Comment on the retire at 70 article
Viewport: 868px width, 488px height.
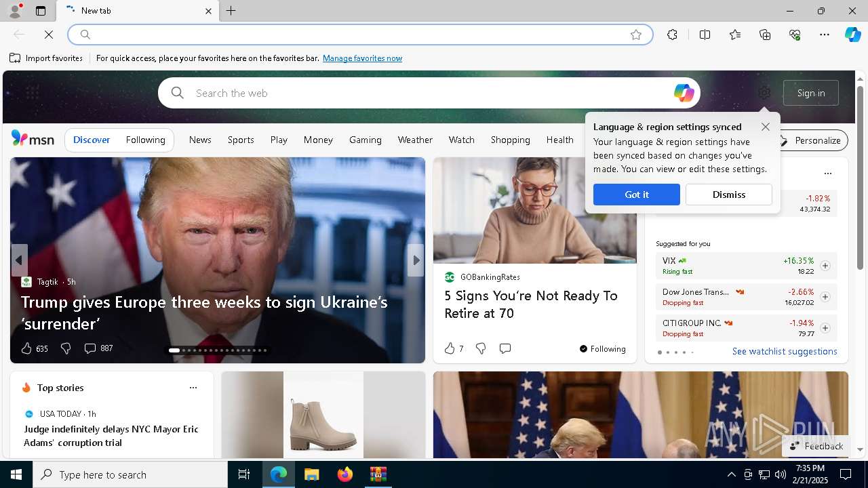coord(505,348)
